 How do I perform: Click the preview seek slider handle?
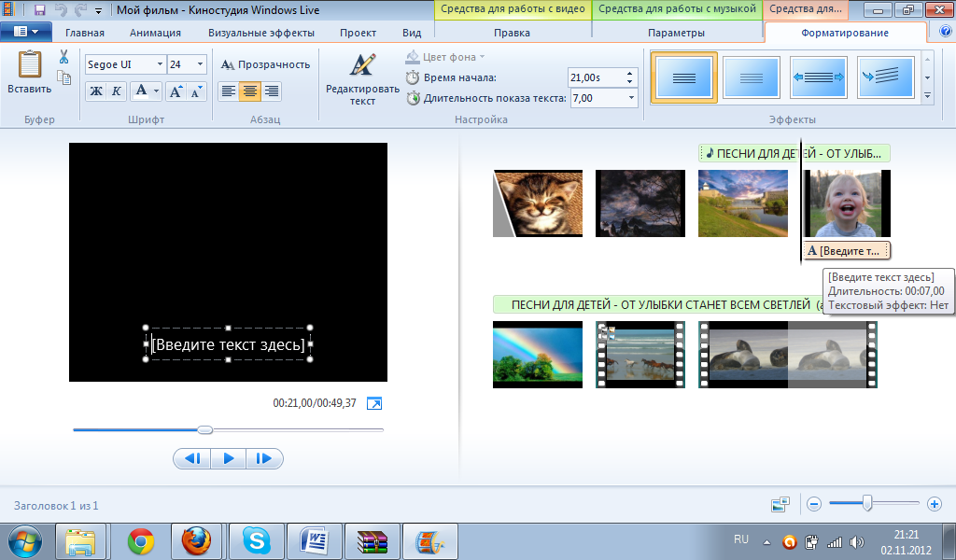point(204,429)
